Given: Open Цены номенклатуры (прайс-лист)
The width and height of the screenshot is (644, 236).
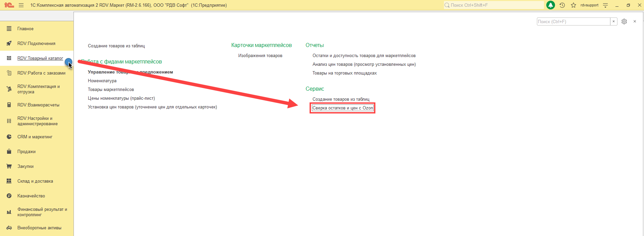Looking at the screenshot, I should click(x=121, y=98).
